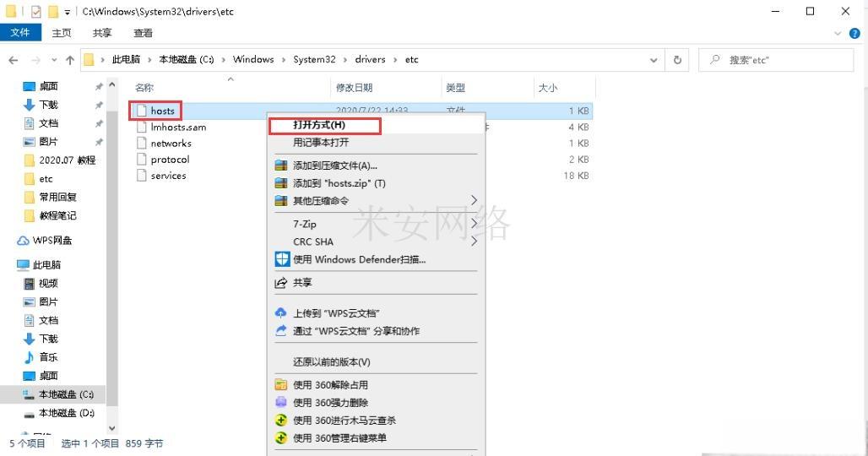This screenshot has height=456, width=868.
Task: Click the 18 KB size of services
Action: pyautogui.click(x=576, y=176)
